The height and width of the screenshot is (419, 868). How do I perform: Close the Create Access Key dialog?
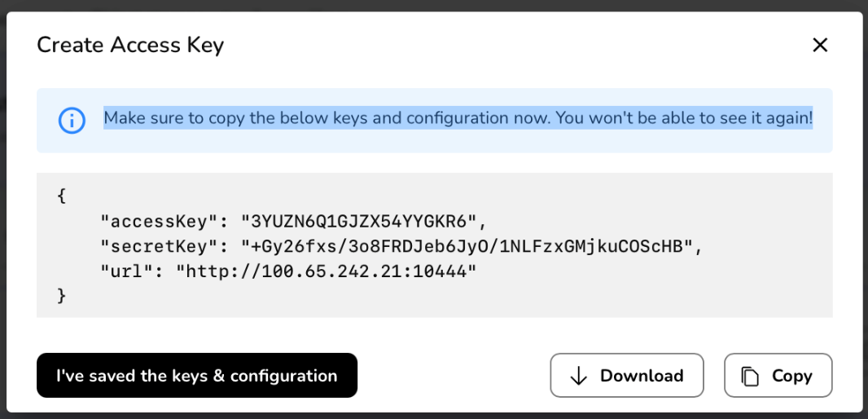tap(819, 45)
